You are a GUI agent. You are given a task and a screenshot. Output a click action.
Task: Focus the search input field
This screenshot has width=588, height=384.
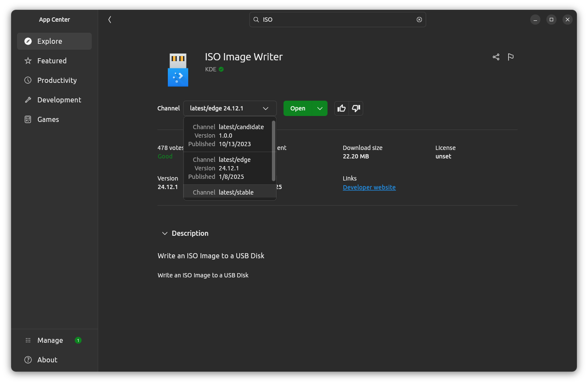[338, 20]
